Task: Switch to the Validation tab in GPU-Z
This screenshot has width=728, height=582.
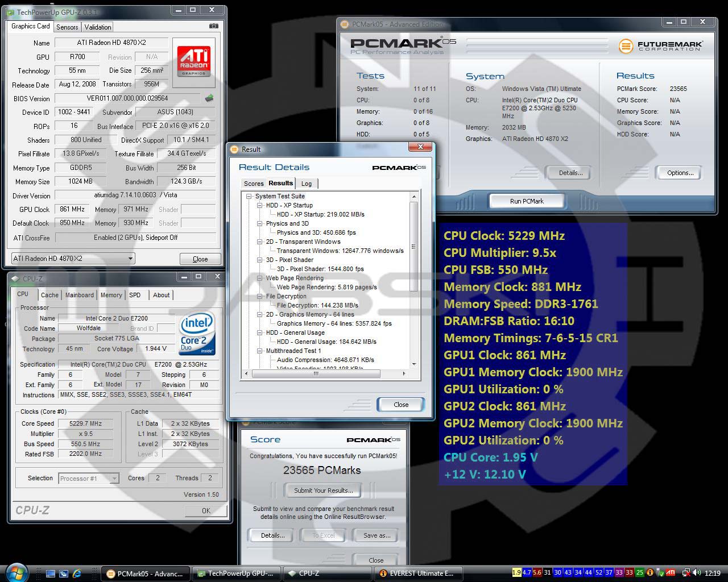Action: click(98, 27)
